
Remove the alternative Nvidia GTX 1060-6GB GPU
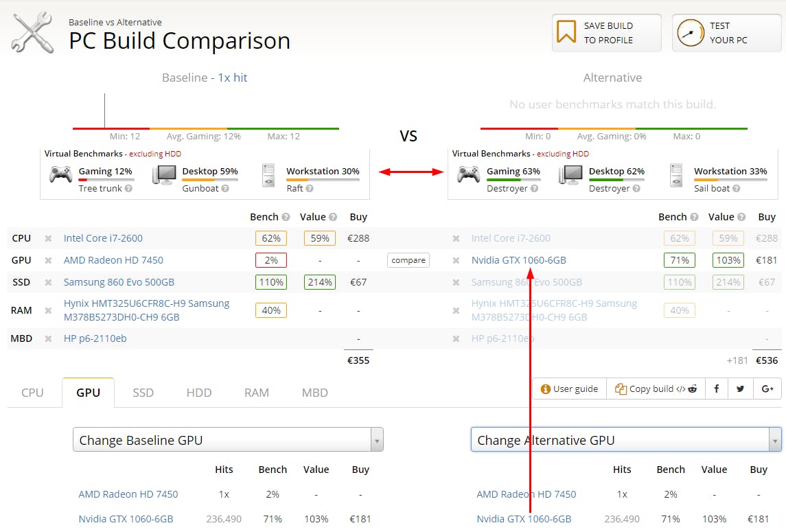(456, 260)
